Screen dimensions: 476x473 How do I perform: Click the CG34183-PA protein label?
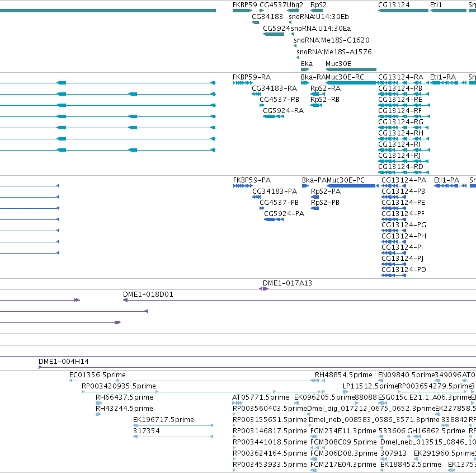pos(275,191)
